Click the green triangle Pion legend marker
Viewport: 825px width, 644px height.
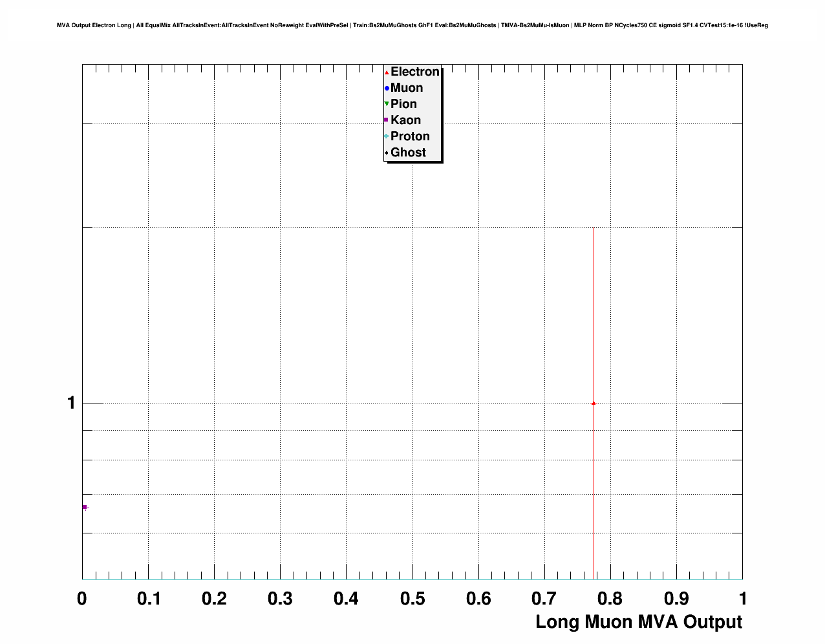[x=387, y=104]
